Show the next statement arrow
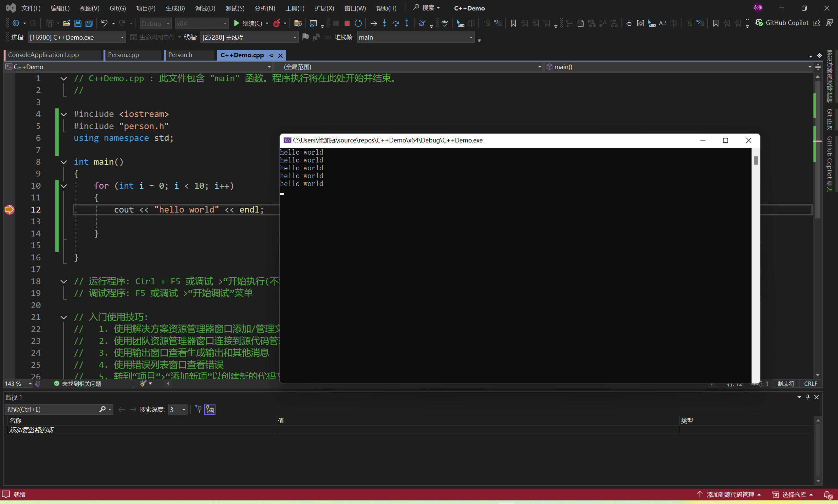838x504 pixels. tap(374, 23)
